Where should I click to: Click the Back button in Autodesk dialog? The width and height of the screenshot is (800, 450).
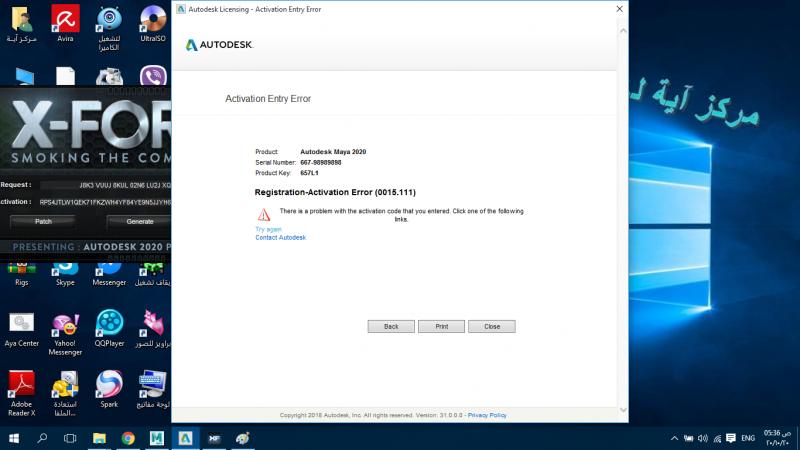click(x=391, y=327)
